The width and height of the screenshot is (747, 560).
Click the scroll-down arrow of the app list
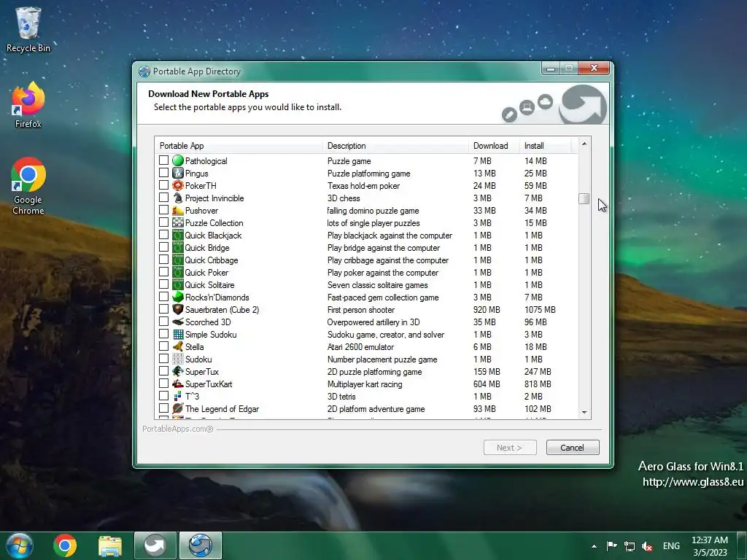pos(584,413)
